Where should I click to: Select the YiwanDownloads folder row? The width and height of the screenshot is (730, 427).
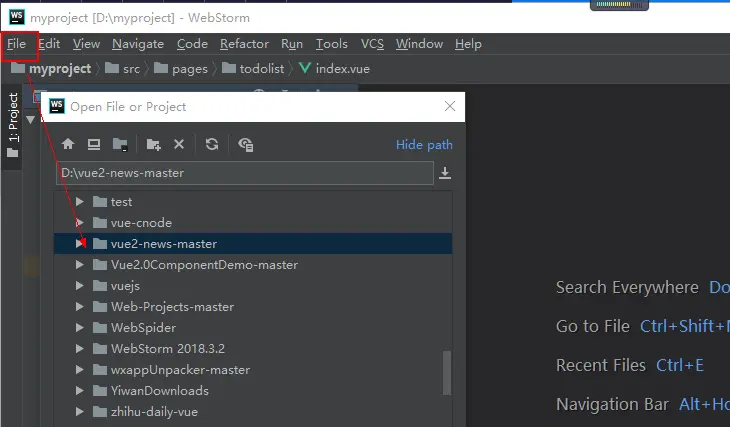[x=253, y=391]
